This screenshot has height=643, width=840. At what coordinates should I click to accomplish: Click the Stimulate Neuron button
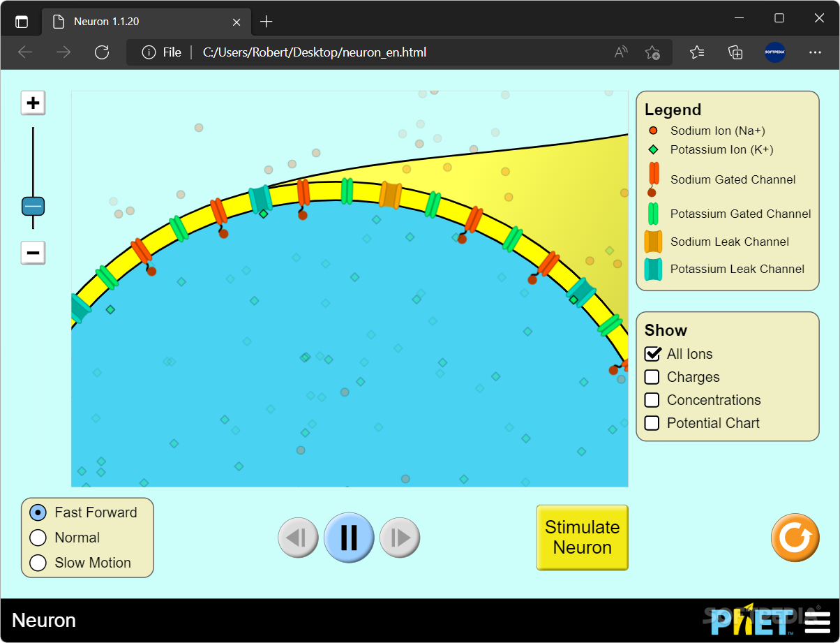pos(583,538)
